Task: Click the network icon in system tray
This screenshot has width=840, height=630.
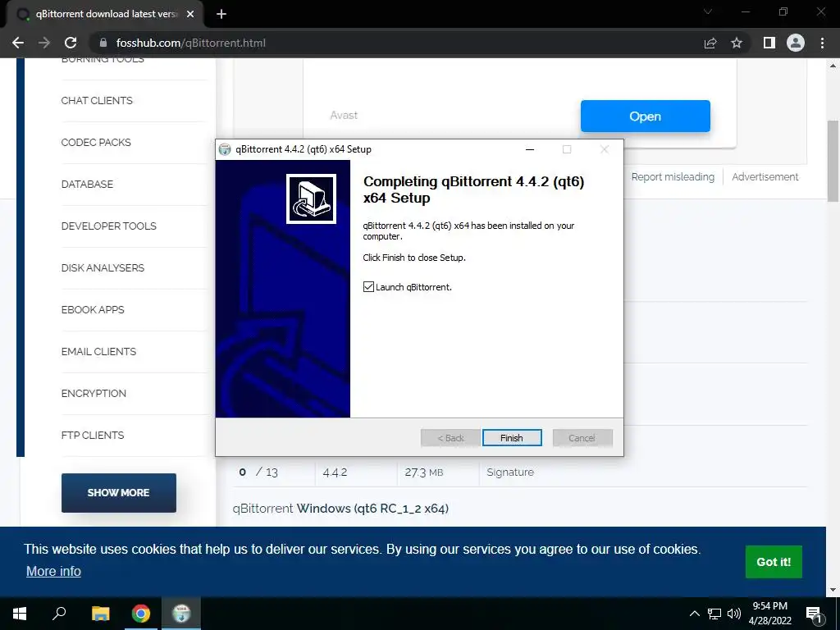Action: tap(714, 614)
